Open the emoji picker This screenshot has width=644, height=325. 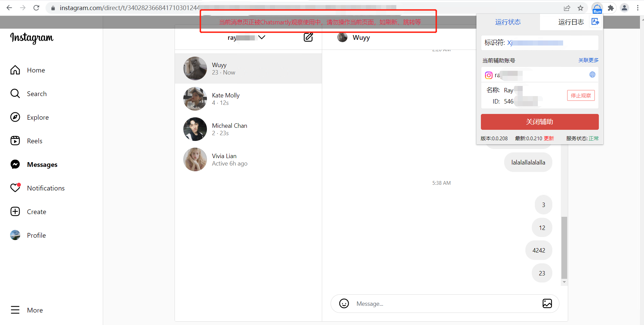(344, 303)
